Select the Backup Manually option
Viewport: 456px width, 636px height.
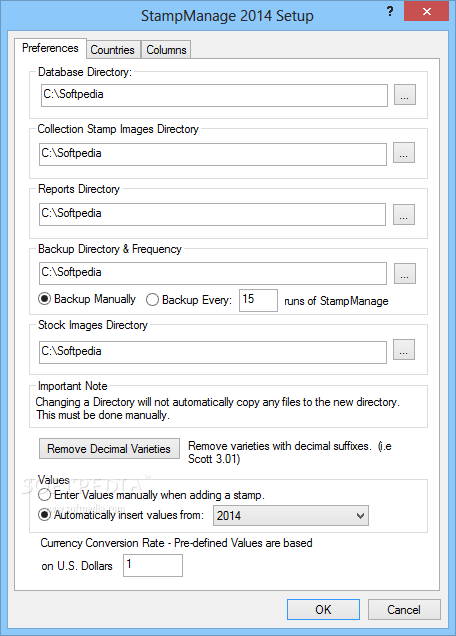(x=87, y=299)
